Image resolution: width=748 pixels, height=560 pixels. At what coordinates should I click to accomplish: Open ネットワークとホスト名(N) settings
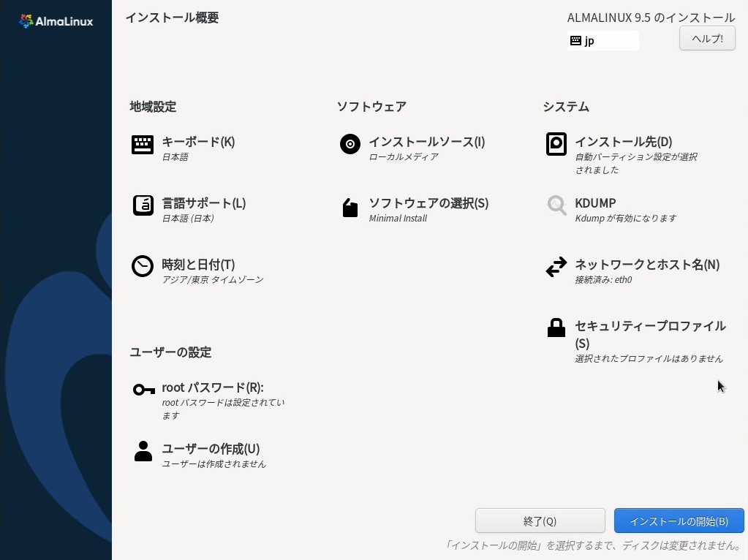tap(647, 264)
